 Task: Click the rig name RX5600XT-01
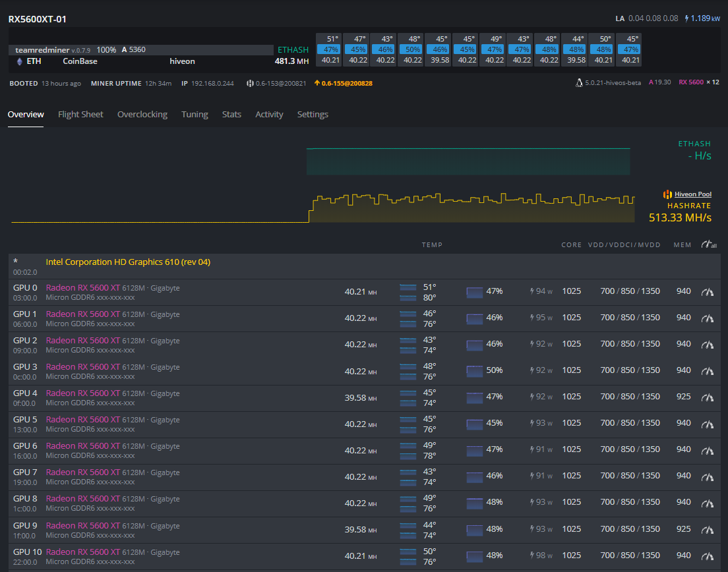tap(37, 19)
